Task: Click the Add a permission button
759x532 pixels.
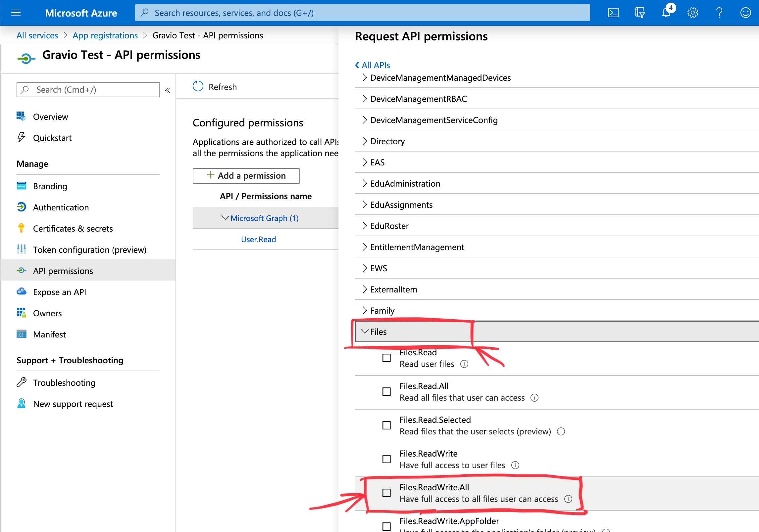Action: (x=246, y=176)
